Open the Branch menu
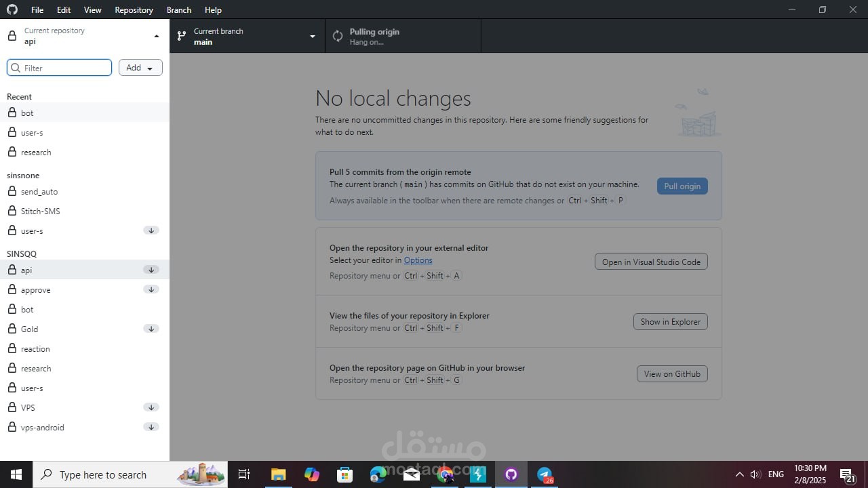 tap(179, 10)
